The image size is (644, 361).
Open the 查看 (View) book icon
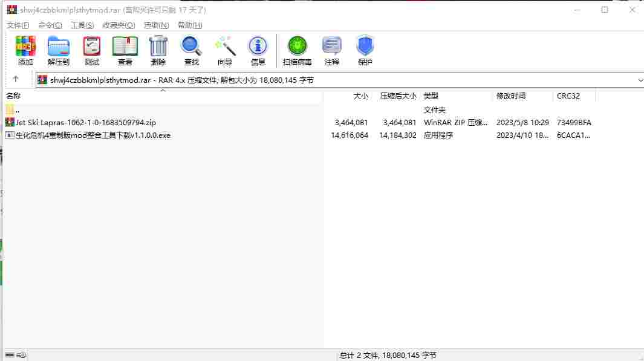125,50
